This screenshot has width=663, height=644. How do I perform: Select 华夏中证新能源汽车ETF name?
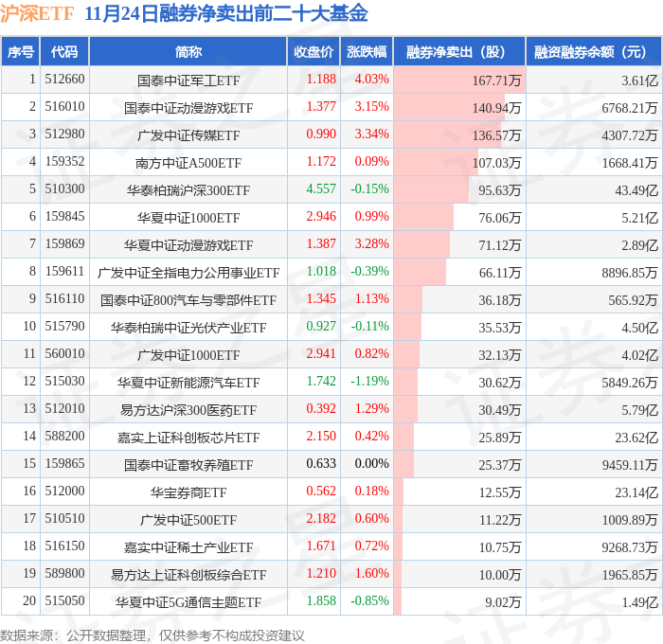[x=188, y=383]
